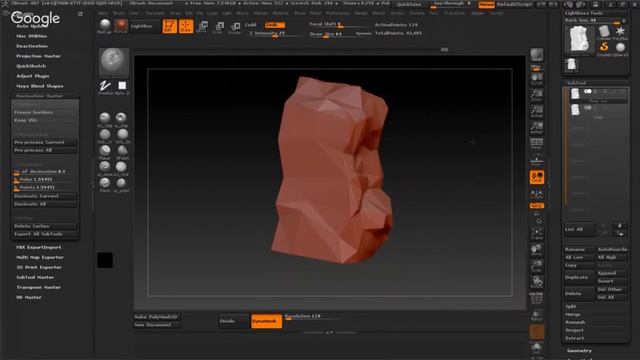This screenshot has height=360, width=640.
Task: Expand Deactivation plugin section
Action: pyautogui.click(x=32, y=46)
